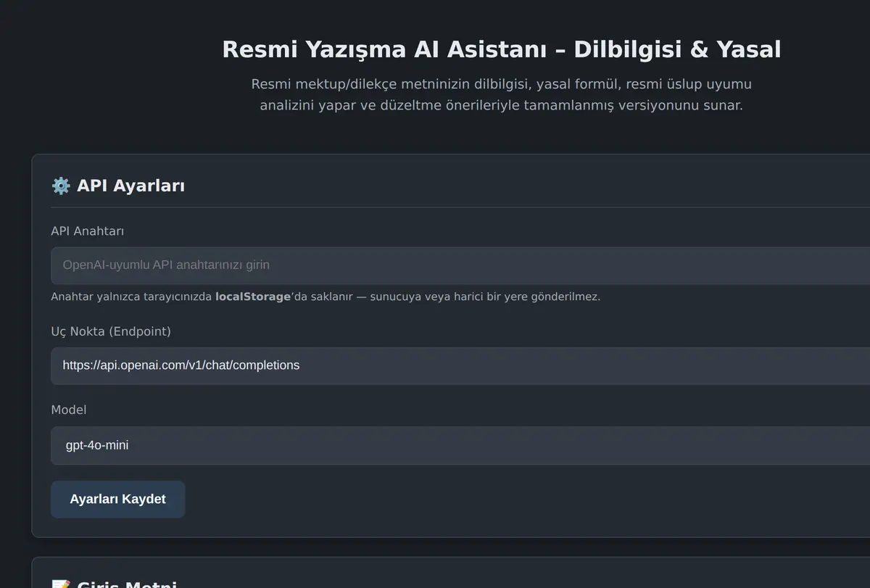Click the API Ayarları heading text
The width and height of the screenshot is (870, 588).
(130, 186)
